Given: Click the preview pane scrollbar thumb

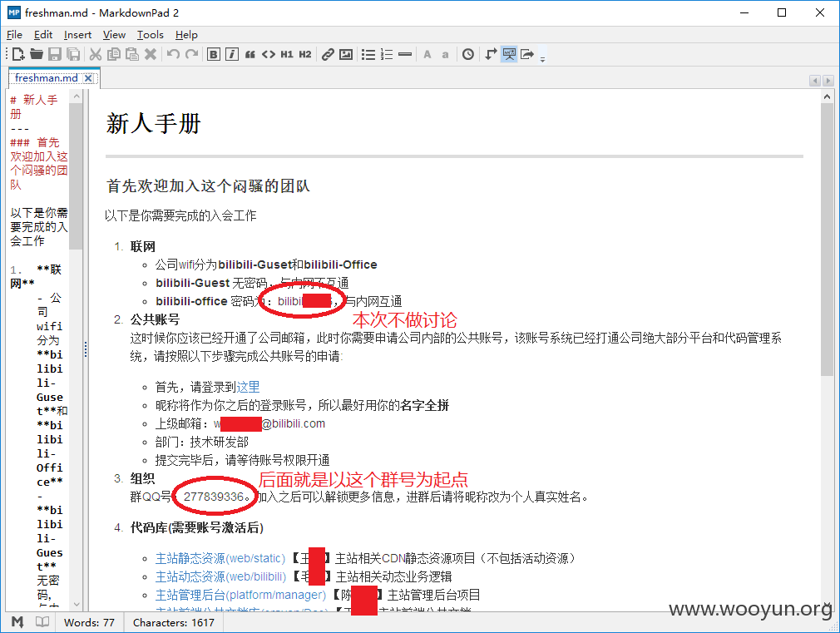Looking at the screenshot, I should tap(828, 240).
